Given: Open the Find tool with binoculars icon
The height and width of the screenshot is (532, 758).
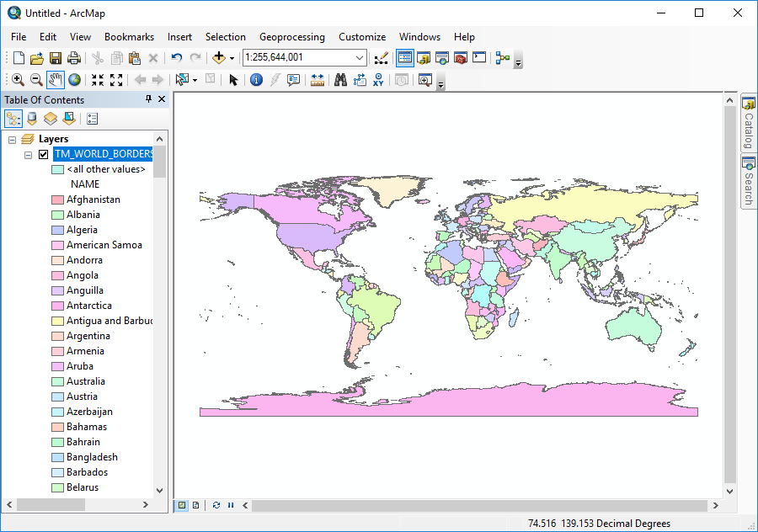Looking at the screenshot, I should coord(339,80).
